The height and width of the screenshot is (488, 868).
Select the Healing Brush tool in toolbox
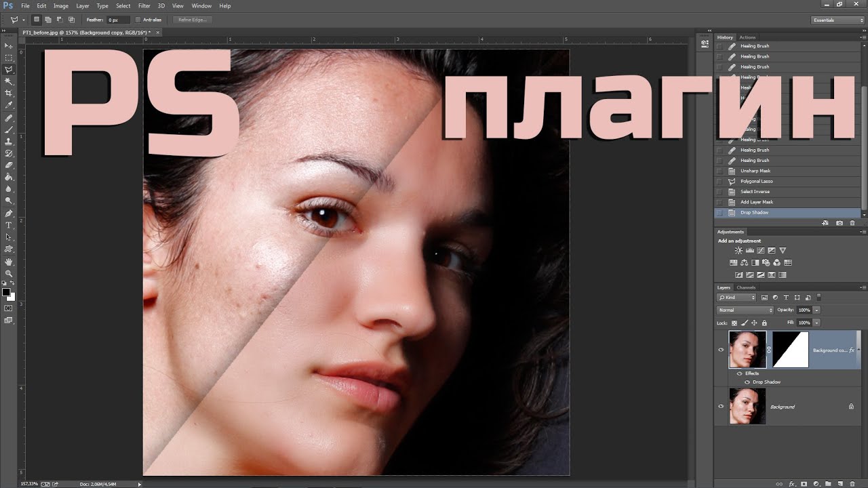9,118
